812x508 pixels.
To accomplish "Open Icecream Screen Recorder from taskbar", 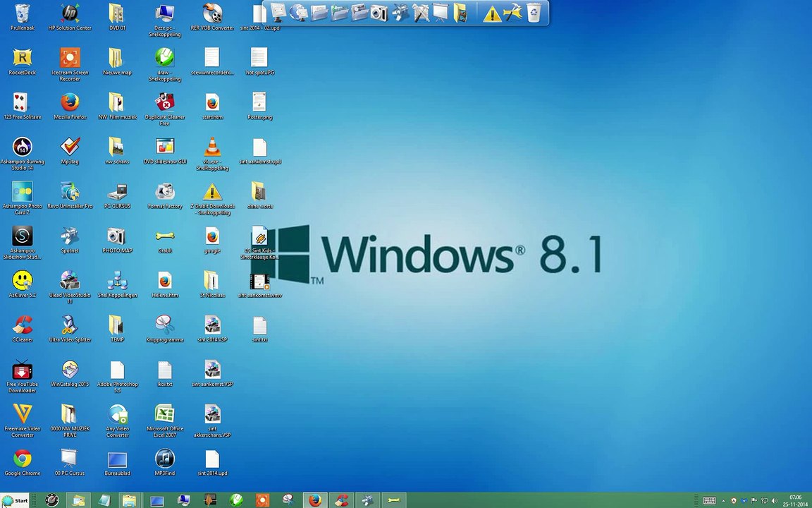I will tap(262, 501).
